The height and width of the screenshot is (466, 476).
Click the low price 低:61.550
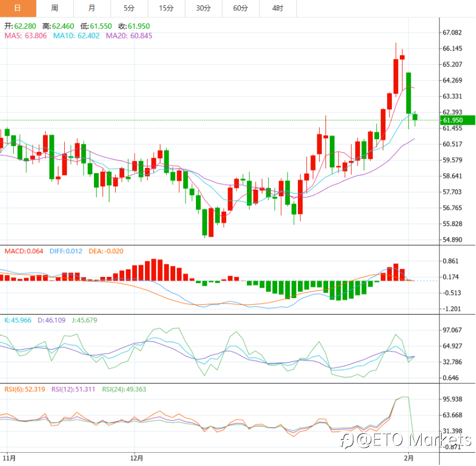point(96,26)
